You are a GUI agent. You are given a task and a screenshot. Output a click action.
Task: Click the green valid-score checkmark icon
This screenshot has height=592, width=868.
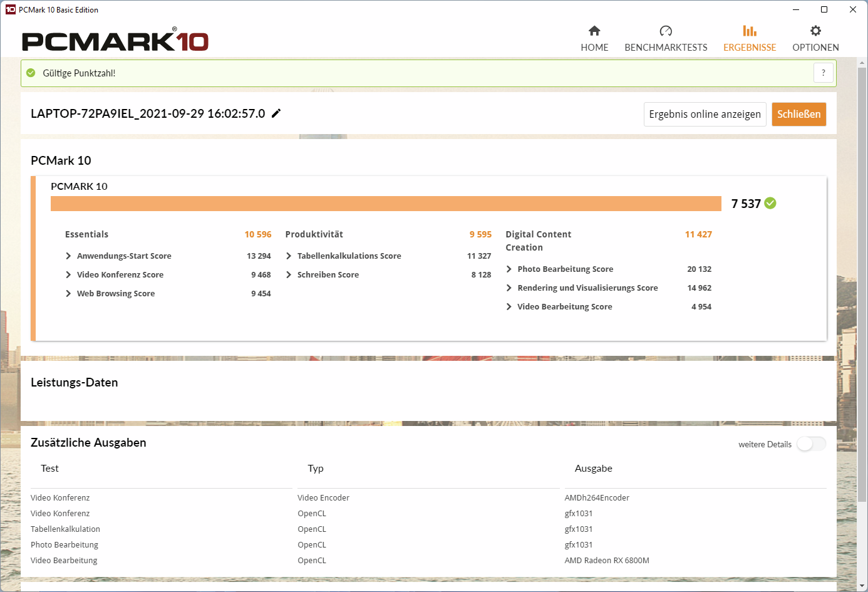click(31, 73)
